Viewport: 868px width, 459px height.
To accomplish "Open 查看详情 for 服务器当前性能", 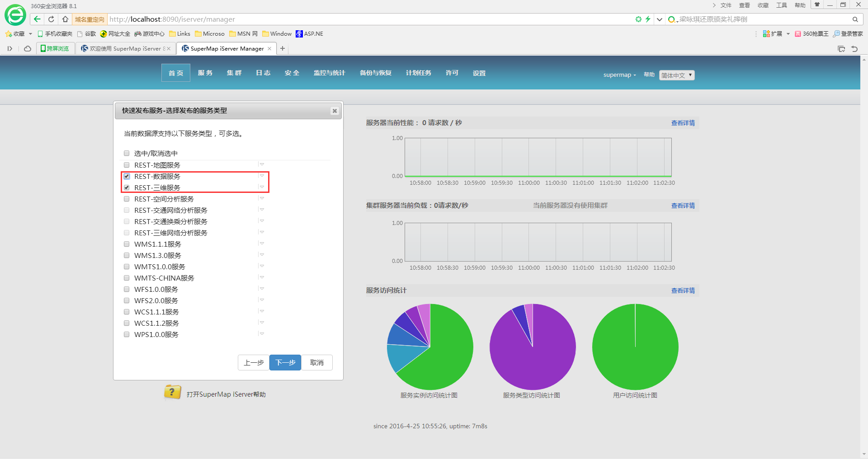I will pos(683,123).
